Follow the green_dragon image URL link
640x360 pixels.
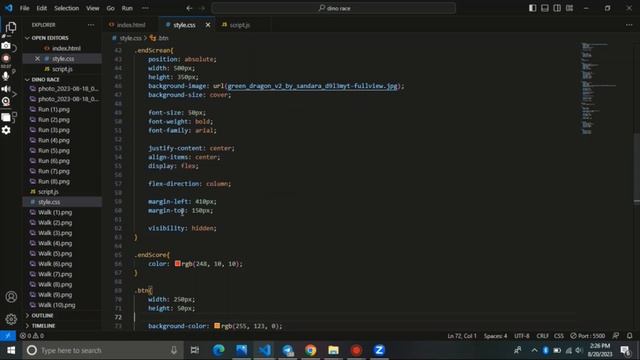312,86
